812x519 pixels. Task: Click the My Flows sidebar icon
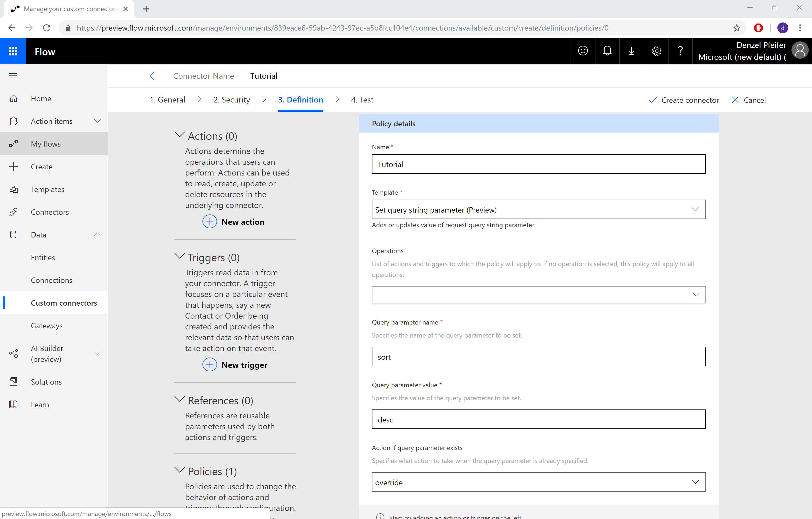[x=14, y=144]
